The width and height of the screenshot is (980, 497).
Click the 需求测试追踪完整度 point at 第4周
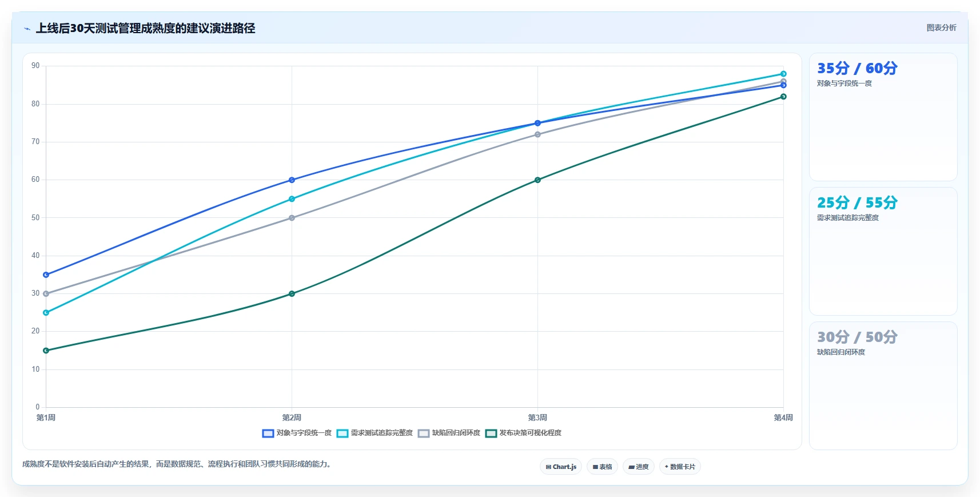click(x=784, y=74)
